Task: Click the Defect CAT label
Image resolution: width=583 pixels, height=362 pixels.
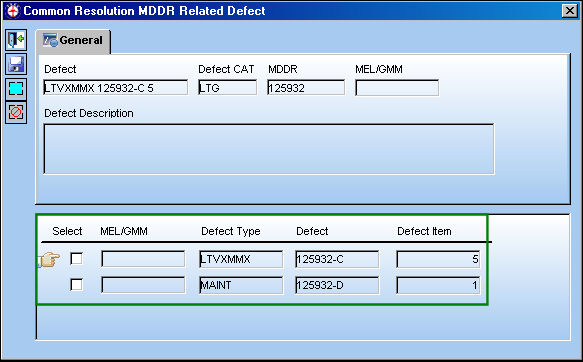Action: click(226, 69)
